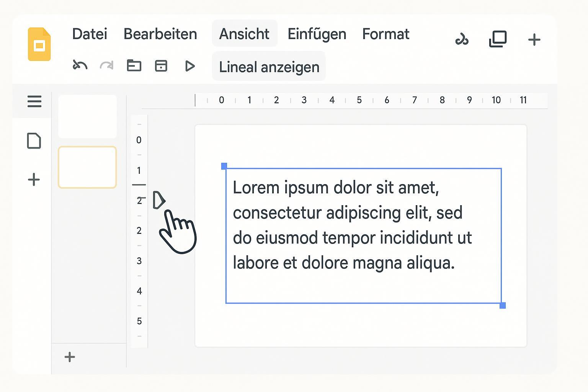
Task: Add slide with bottom plus button
Action: (x=70, y=357)
